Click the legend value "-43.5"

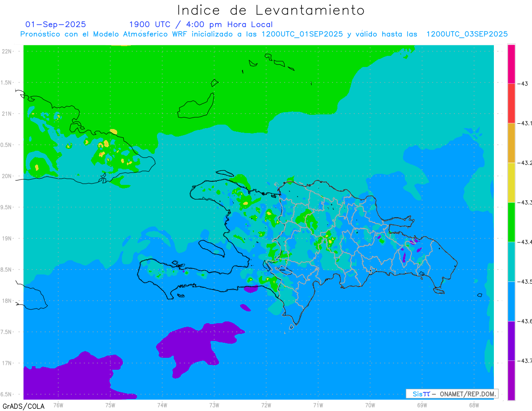click(525, 282)
